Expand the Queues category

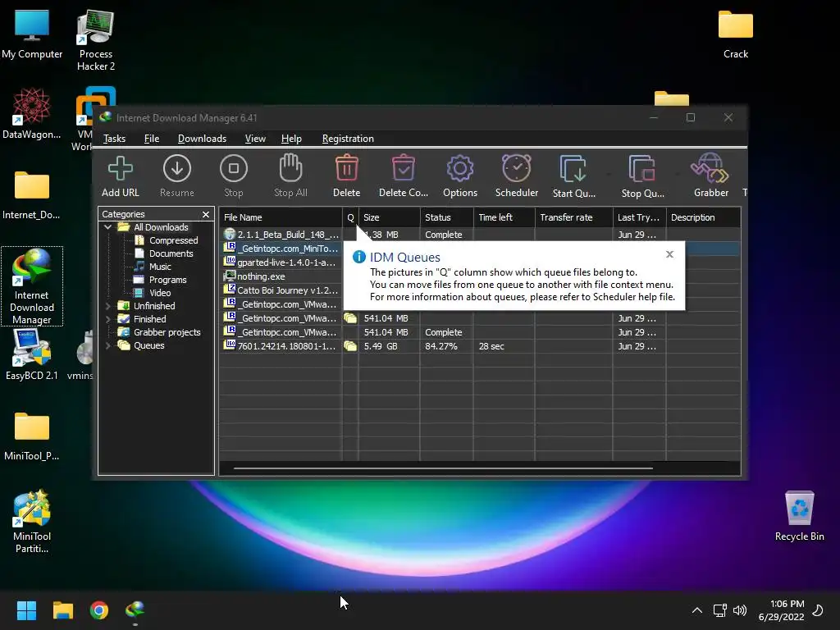click(x=107, y=345)
